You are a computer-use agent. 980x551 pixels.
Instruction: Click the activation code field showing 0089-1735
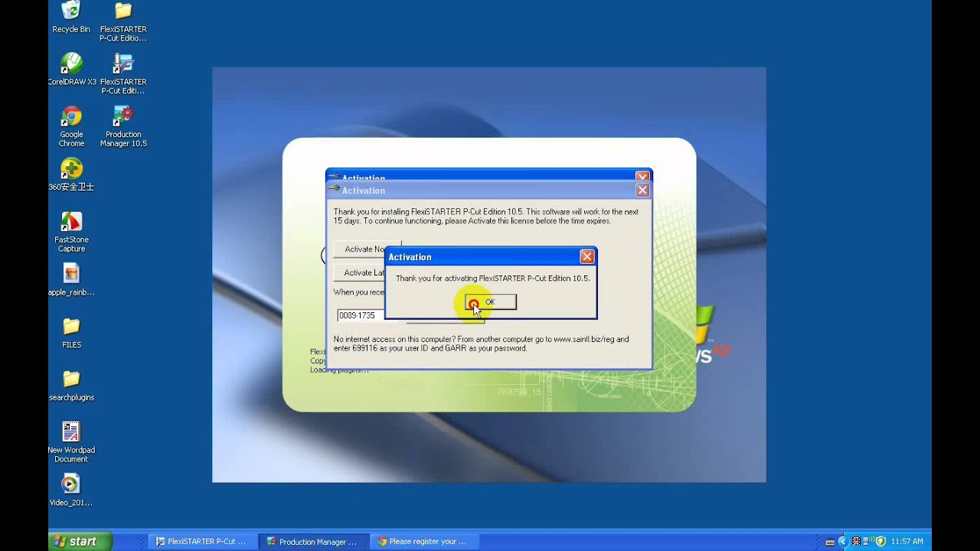(361, 315)
